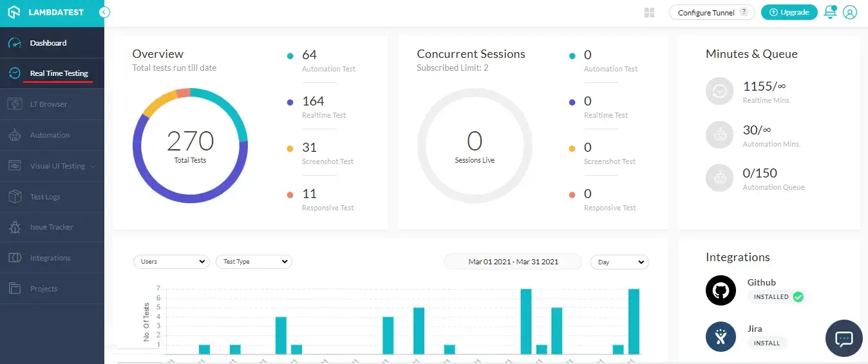Screen dimensions: 868x364
Task: Open the Issue Tracker page
Action: point(52,227)
